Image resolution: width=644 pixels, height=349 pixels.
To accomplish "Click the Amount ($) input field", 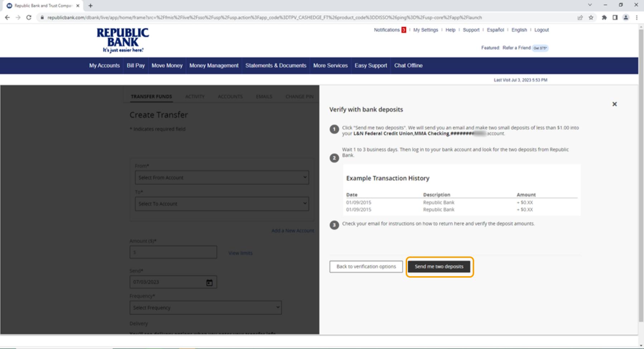I will [173, 252].
